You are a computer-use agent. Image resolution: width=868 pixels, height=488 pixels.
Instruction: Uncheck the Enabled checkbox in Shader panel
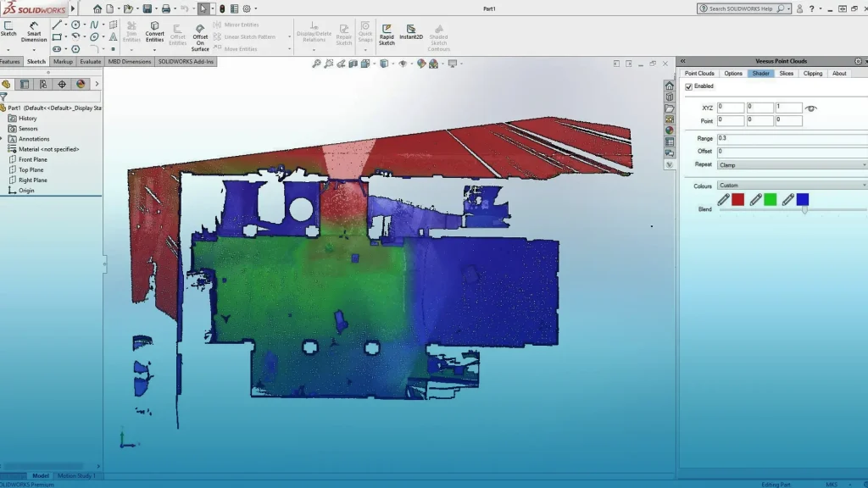pos(689,86)
